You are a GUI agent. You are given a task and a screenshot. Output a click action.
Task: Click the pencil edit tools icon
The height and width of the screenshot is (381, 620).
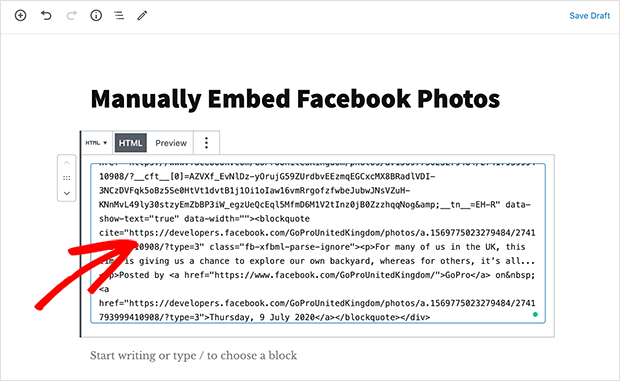coord(142,15)
